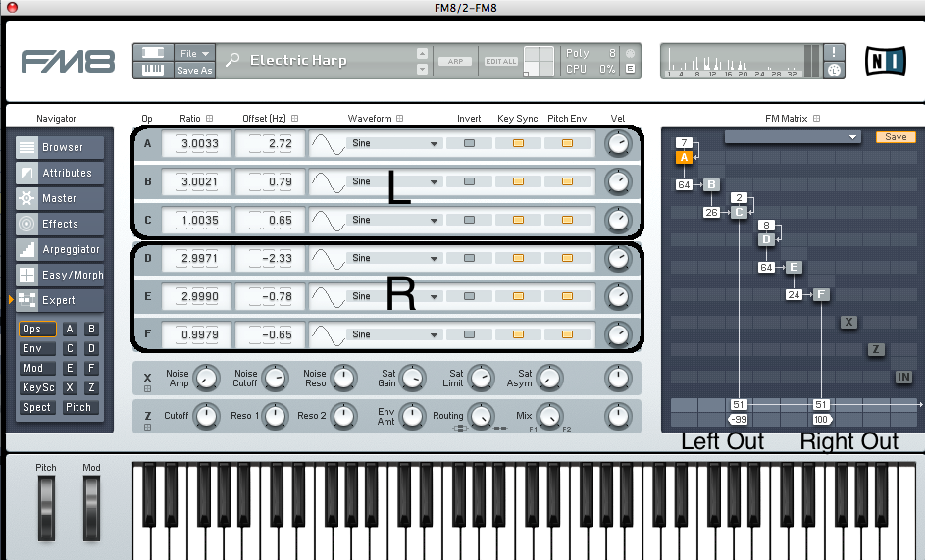Open operator E waveform dropdown
Viewport: 925px width, 560px height.
[394, 296]
